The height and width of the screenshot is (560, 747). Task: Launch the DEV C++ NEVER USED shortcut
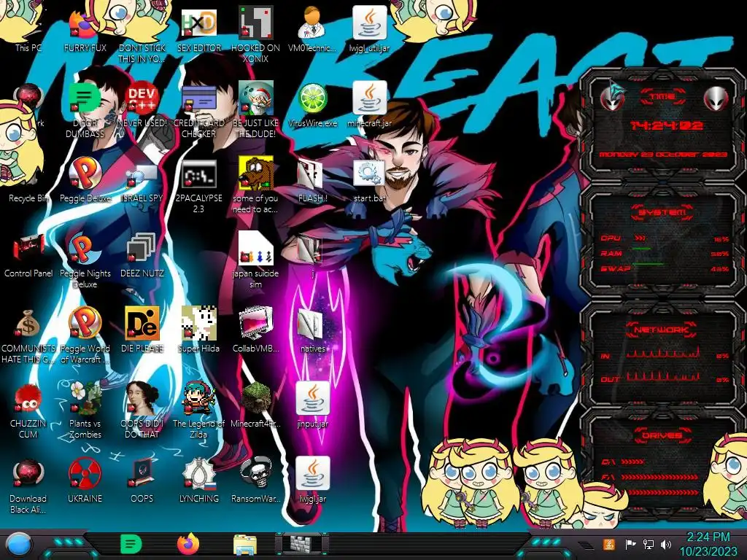coord(142,98)
